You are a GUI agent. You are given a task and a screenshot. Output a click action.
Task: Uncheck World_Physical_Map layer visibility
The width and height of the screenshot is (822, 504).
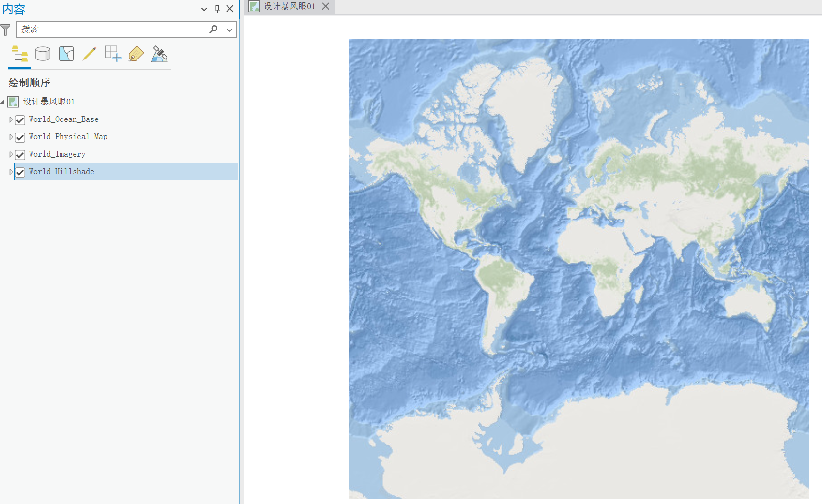pos(20,137)
